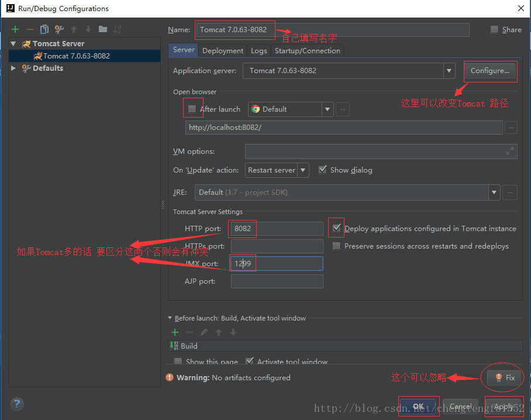
Task: Open On Update action Restart server dropdown
Action: pyautogui.click(x=303, y=170)
